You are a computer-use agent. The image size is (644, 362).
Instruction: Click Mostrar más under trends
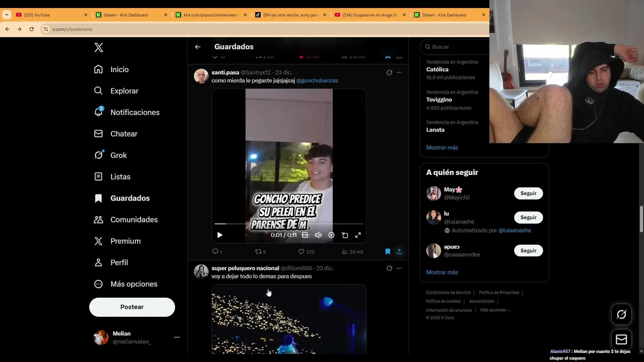(x=442, y=147)
